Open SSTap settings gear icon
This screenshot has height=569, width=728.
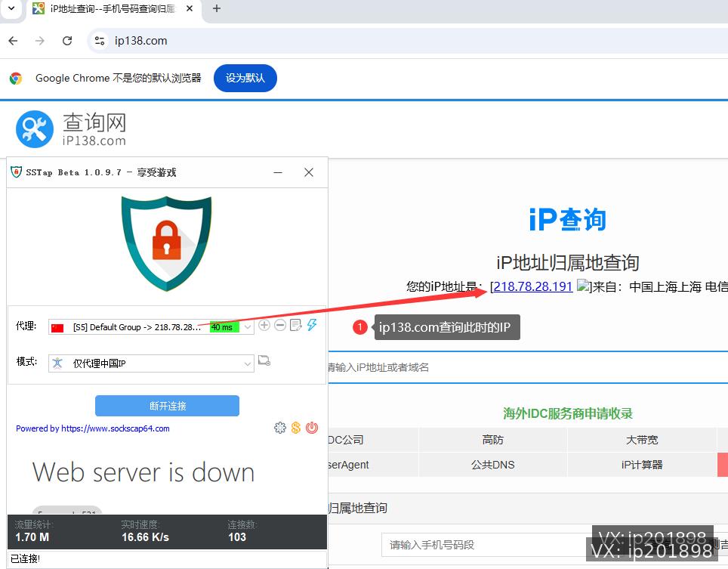coord(280,428)
